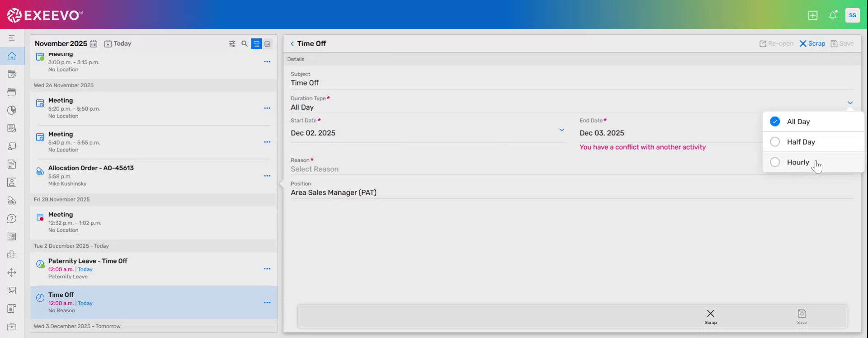Jump to Today in the agenda
The width and height of the screenshot is (868, 338).
click(x=118, y=44)
